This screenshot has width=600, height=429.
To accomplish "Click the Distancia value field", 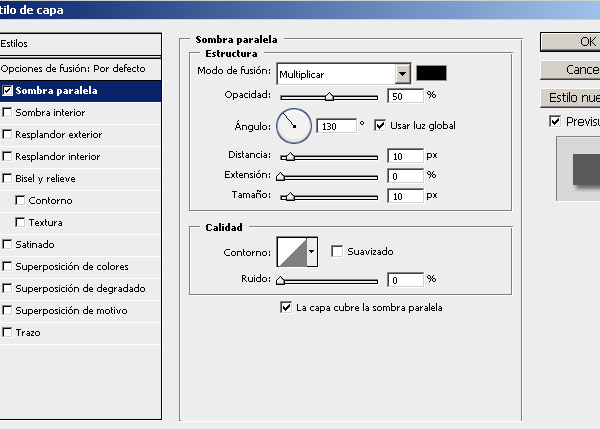I will (406, 156).
